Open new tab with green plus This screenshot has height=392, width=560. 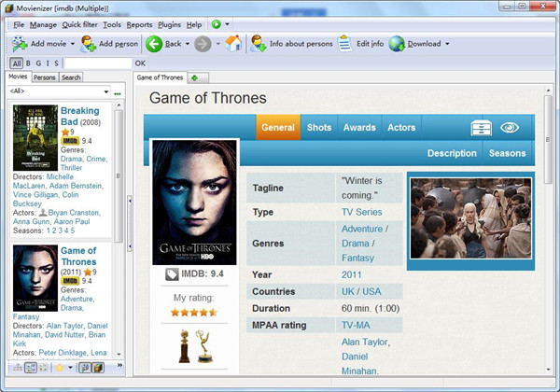tap(195, 77)
